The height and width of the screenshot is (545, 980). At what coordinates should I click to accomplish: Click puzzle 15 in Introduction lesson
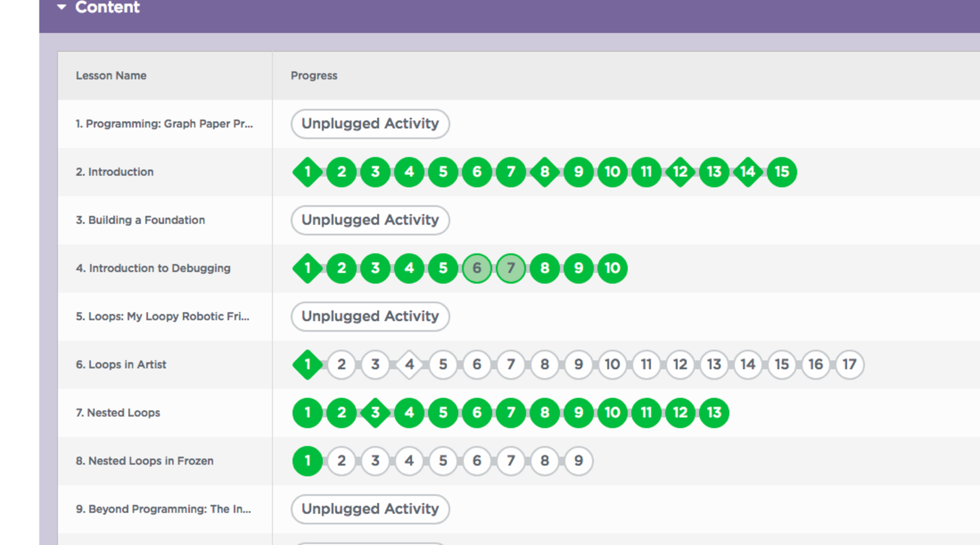click(x=781, y=172)
